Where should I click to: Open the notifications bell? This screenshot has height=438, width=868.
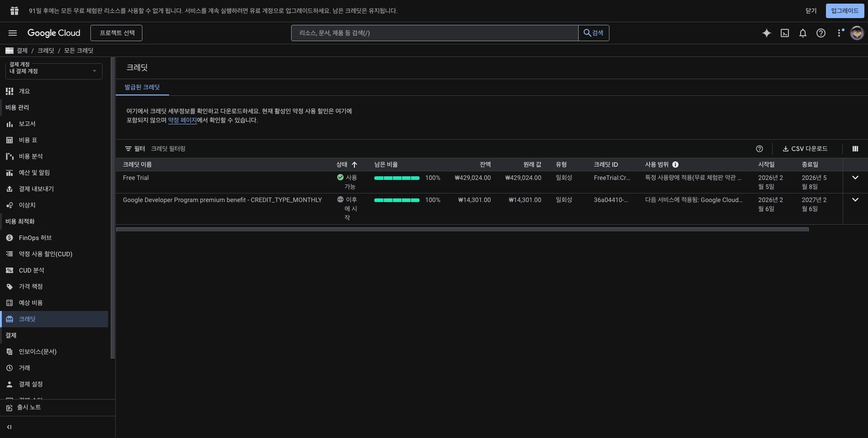point(802,33)
